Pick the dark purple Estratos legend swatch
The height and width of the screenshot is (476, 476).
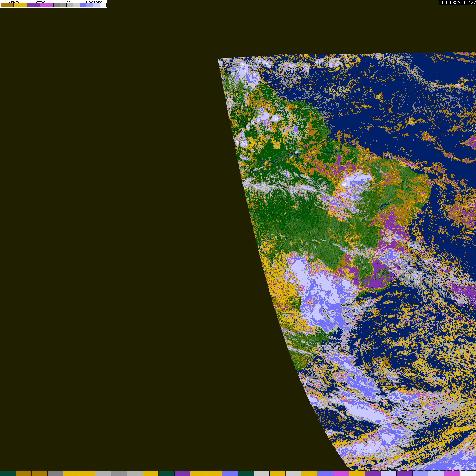click(34, 6)
